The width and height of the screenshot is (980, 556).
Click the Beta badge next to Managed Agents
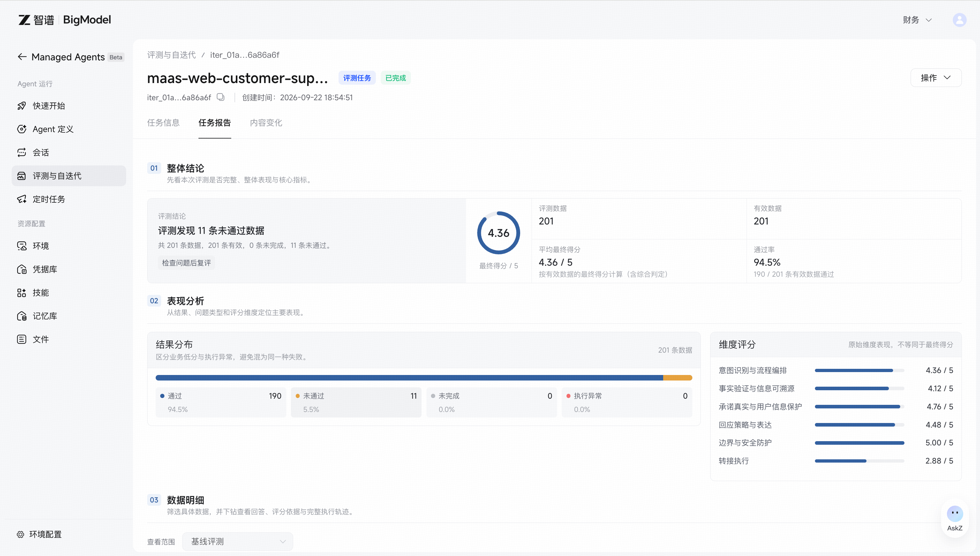pos(116,57)
